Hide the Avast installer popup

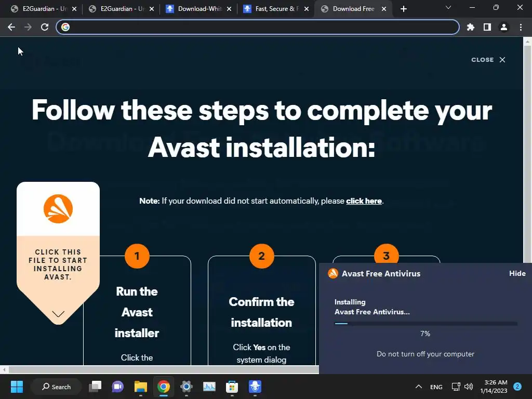tap(517, 273)
